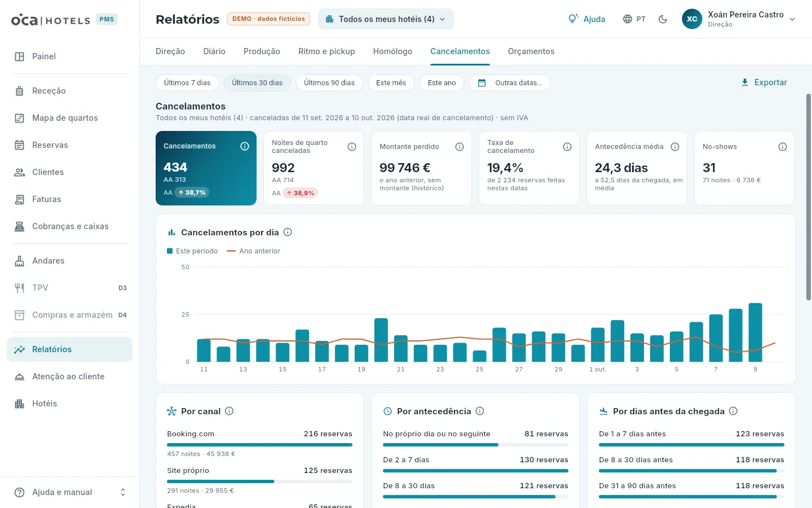Select the Este mês period chip

pyautogui.click(x=391, y=83)
